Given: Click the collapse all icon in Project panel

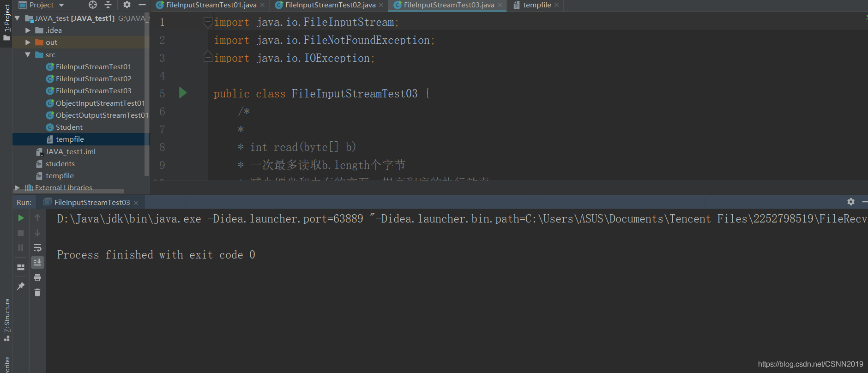Looking at the screenshot, I should coord(108,5).
